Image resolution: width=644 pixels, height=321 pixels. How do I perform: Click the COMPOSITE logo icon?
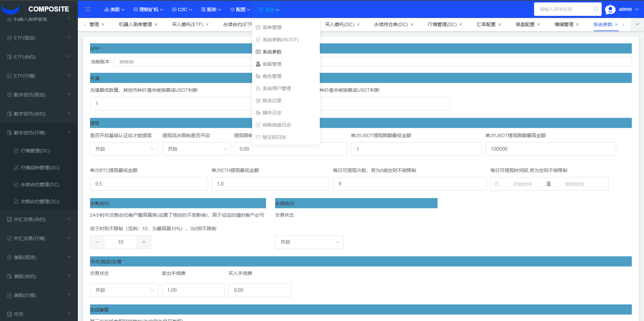[x=11, y=9]
